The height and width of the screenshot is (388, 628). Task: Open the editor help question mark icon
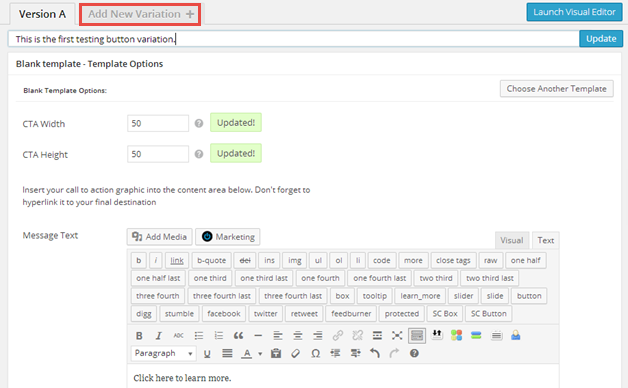pyautogui.click(x=414, y=354)
